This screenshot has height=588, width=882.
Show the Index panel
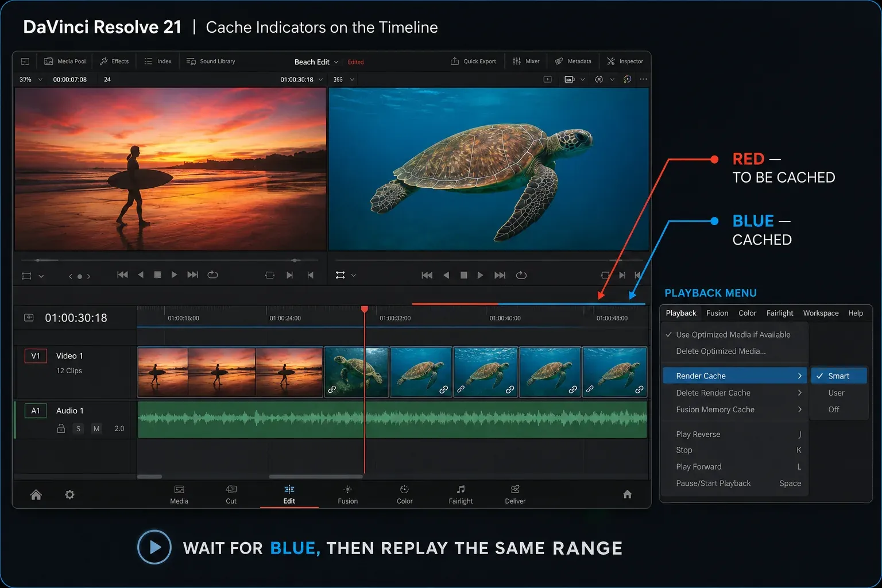click(x=158, y=61)
